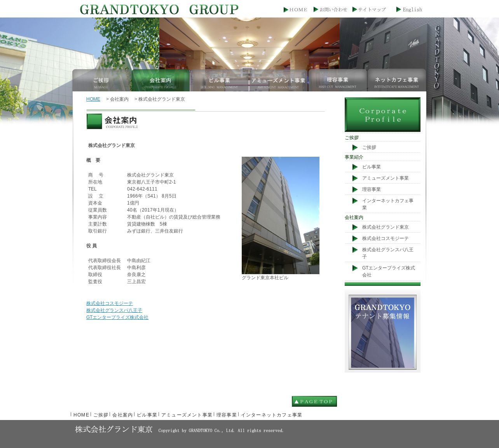Open footer 会社案内 link
Screen dimensions: 499x448
[122, 415]
